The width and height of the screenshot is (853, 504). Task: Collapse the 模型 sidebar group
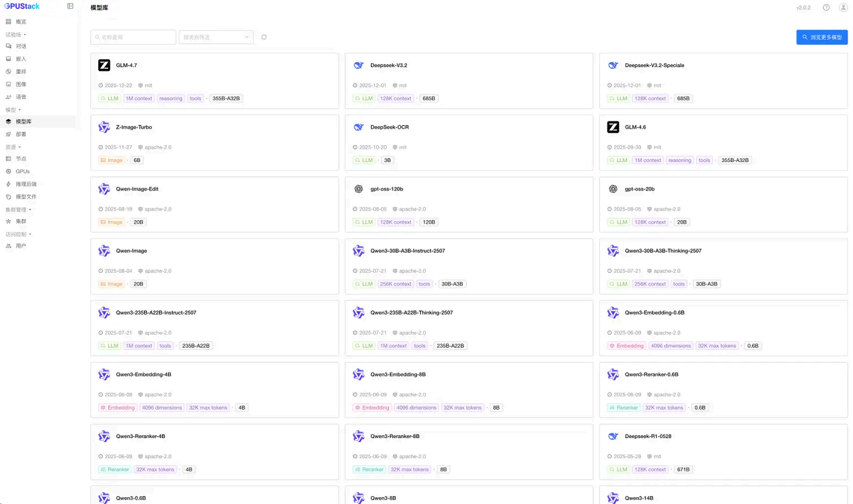pos(13,110)
